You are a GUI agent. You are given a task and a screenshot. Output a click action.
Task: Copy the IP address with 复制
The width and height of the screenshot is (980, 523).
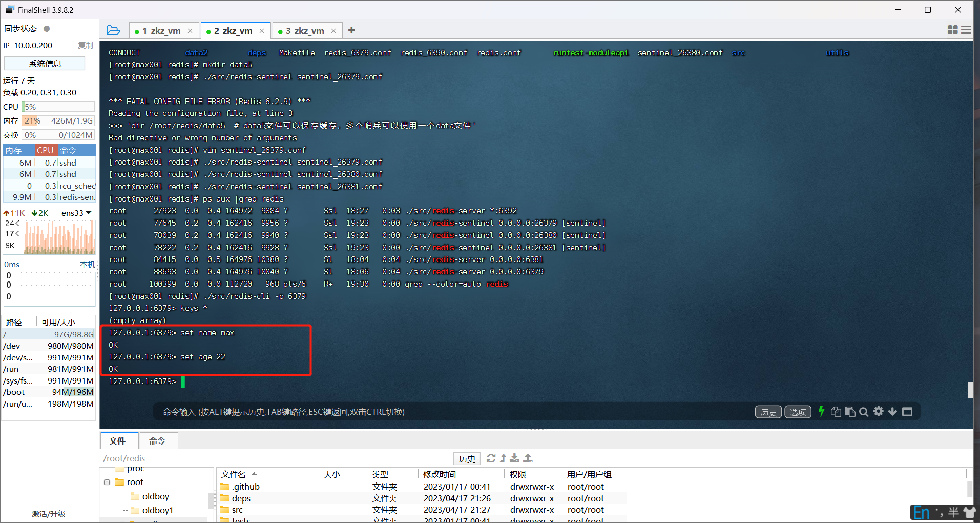86,45
